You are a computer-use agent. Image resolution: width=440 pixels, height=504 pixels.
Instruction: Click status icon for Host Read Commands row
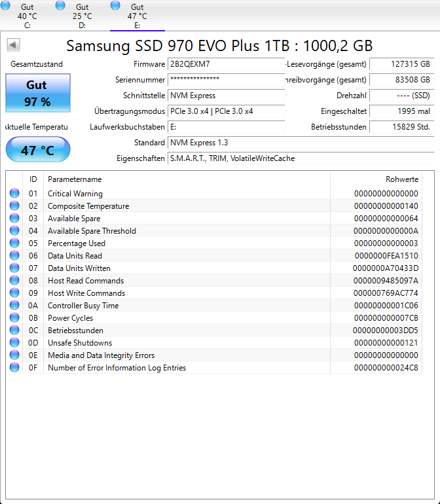[x=14, y=280]
